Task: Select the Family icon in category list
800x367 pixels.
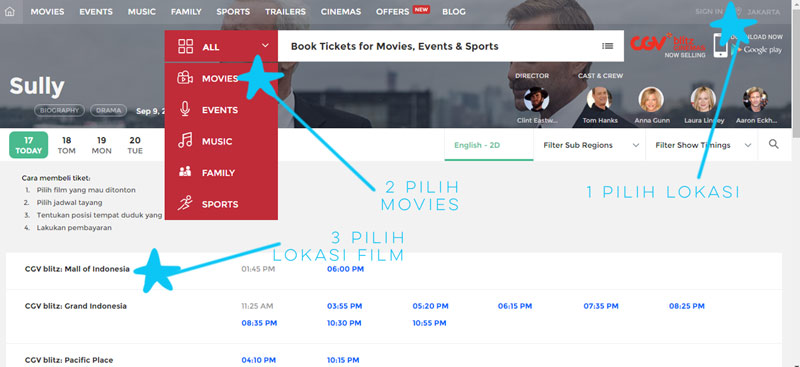Action: tap(185, 172)
